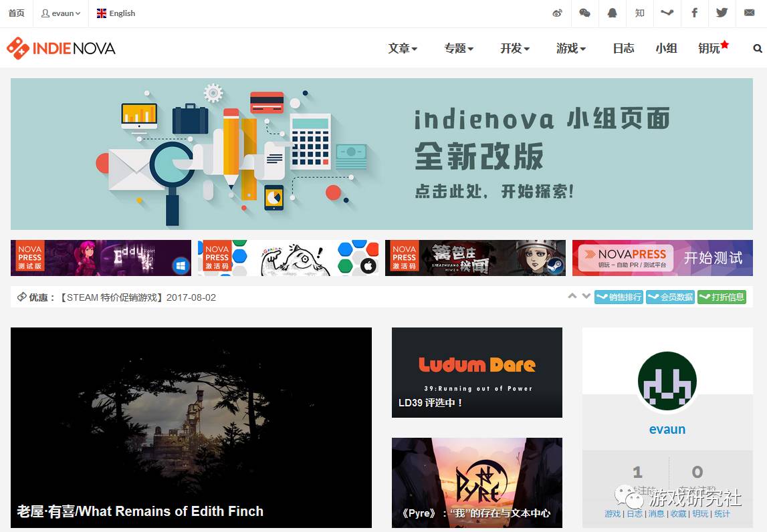Image resolution: width=767 pixels, height=532 pixels.
Task: Open the Ludum Dare LD39 评选中 card
Action: point(477,372)
